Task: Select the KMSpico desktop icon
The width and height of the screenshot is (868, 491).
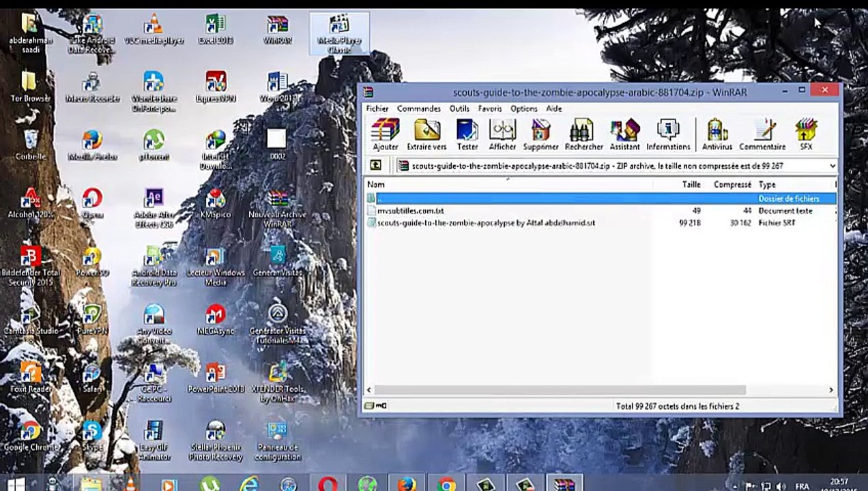Action: [x=216, y=203]
